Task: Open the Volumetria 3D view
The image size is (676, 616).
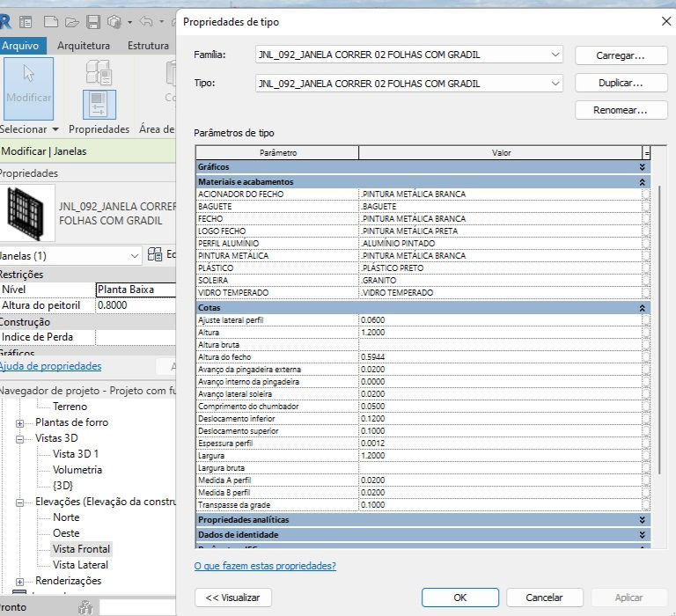Action: click(x=77, y=470)
